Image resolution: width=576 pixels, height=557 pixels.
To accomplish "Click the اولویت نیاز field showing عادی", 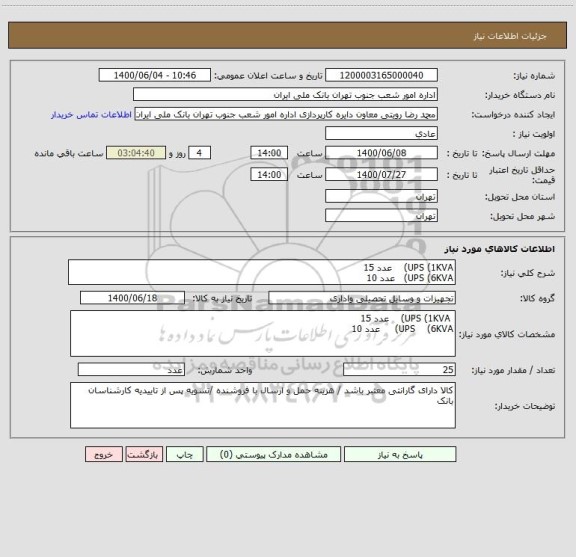I will click(381, 133).
